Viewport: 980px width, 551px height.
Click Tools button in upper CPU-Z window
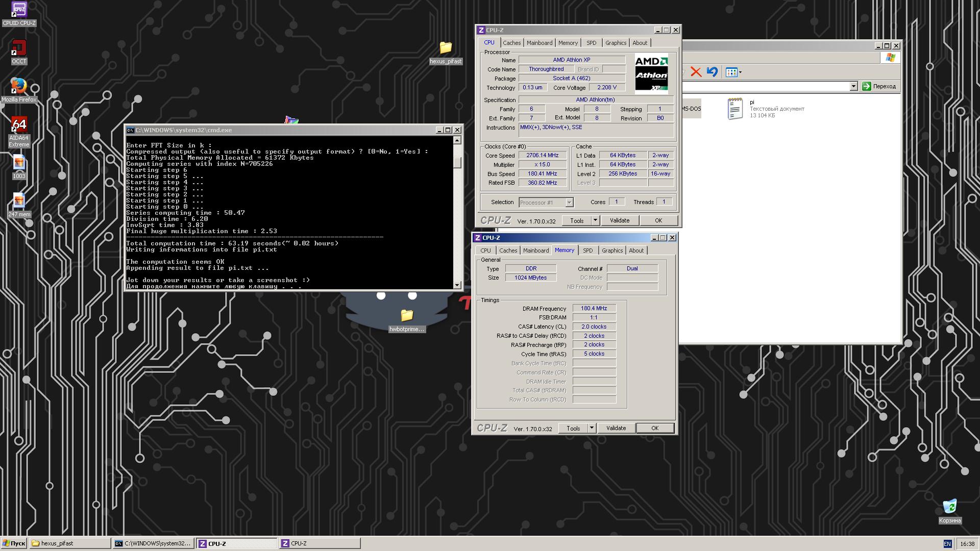coord(577,220)
